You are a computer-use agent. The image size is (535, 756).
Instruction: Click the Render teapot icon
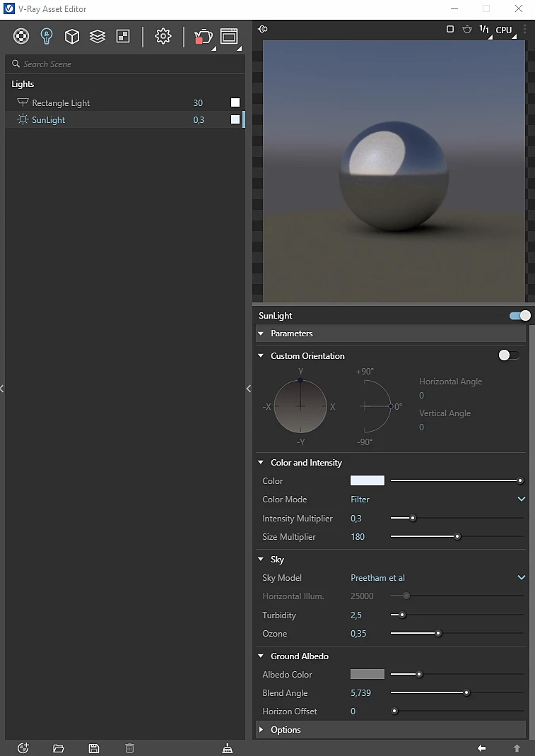point(203,37)
